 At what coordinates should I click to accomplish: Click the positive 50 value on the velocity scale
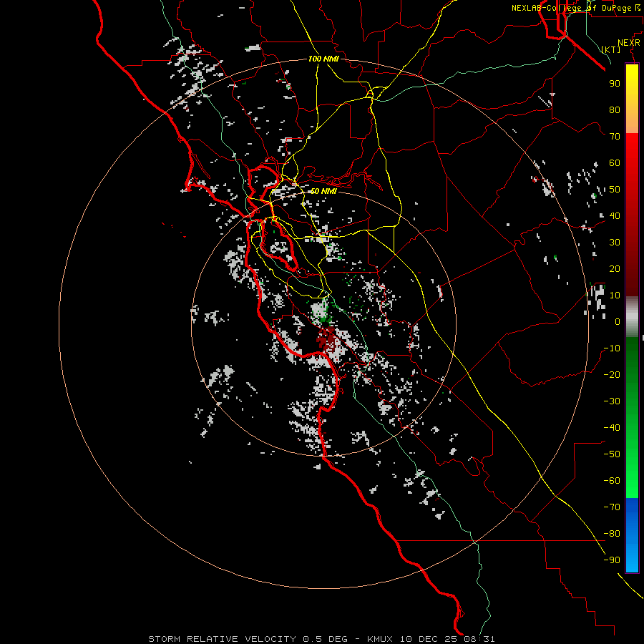(615, 190)
